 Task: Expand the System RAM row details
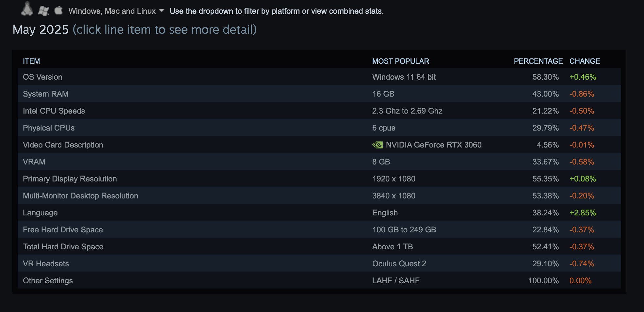click(319, 94)
